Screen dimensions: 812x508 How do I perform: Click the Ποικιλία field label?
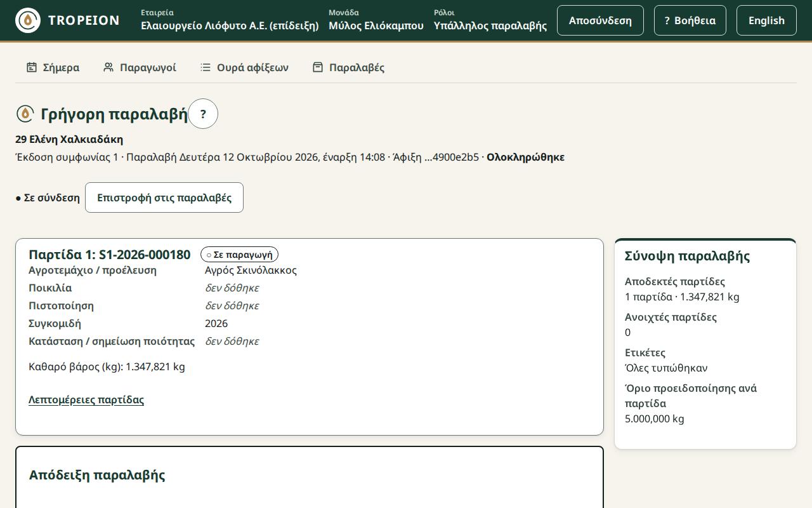tap(50, 288)
